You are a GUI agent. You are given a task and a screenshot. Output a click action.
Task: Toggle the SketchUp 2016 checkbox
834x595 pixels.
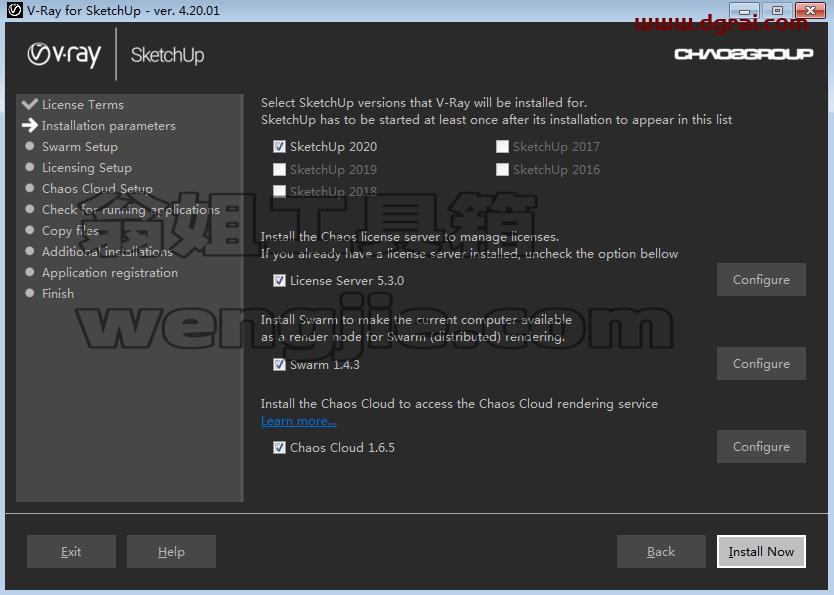[502, 170]
